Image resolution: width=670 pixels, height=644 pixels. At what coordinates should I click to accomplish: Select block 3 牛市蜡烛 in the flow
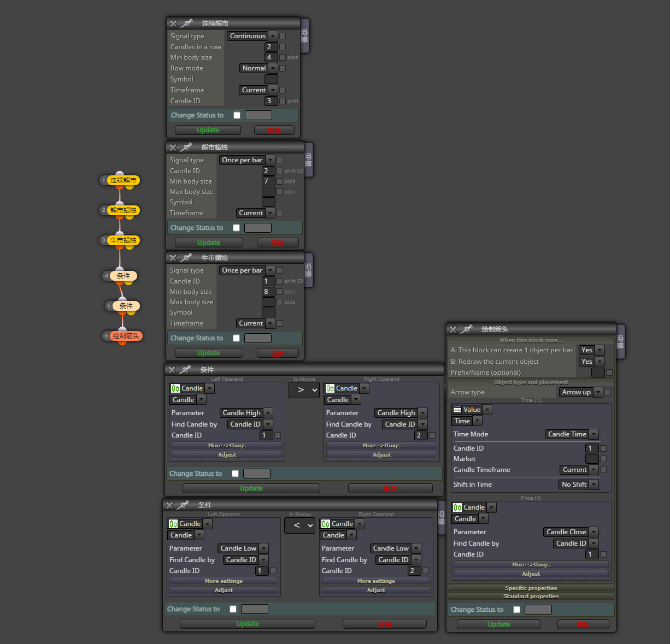point(123,240)
